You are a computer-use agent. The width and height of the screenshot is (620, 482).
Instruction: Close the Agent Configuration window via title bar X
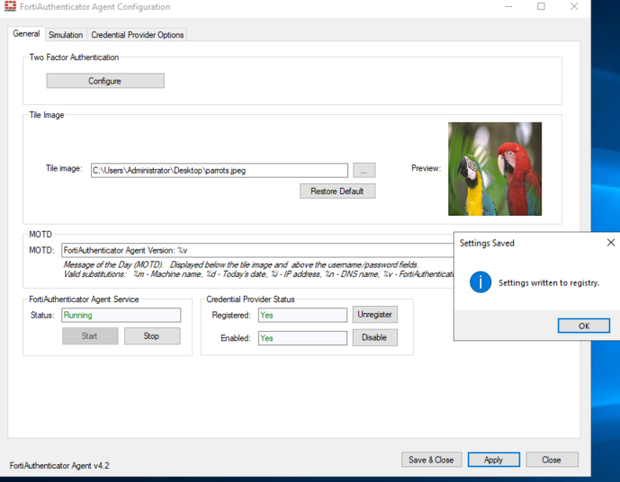click(x=574, y=6)
